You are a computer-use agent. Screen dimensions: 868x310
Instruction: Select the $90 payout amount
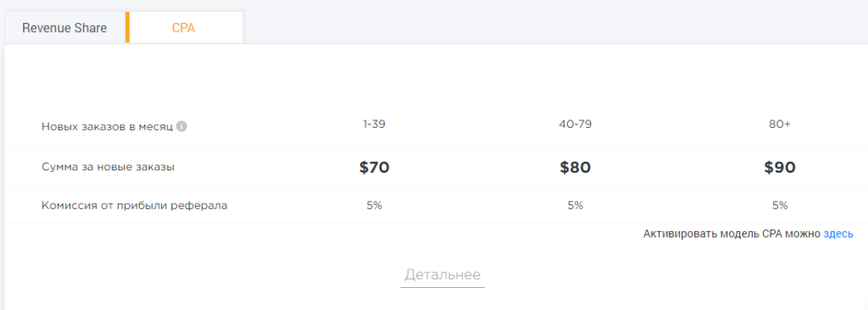[x=780, y=167]
